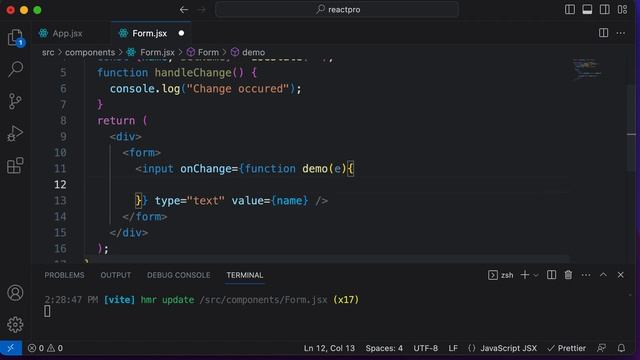
Task: Open the Explorer view in activity bar
Action: 16,38
